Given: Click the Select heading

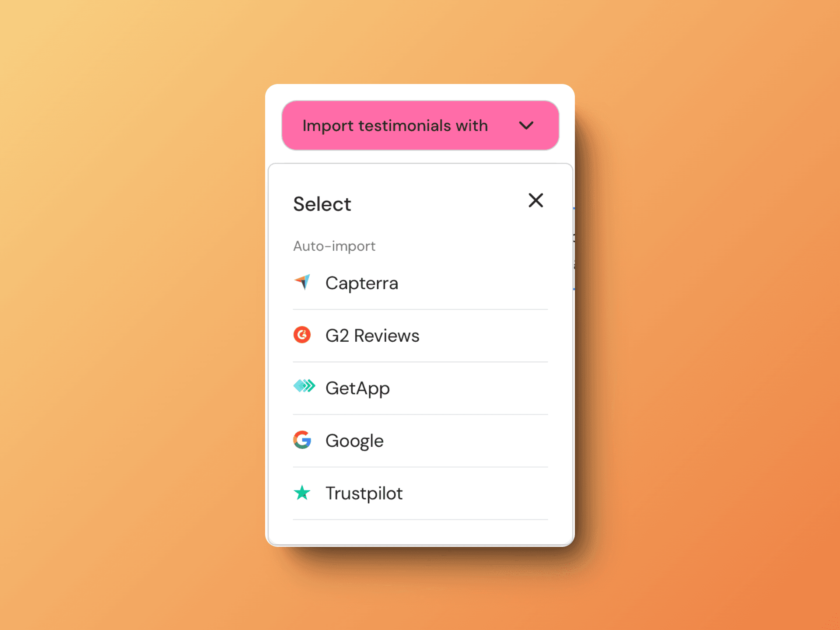Looking at the screenshot, I should tap(322, 203).
